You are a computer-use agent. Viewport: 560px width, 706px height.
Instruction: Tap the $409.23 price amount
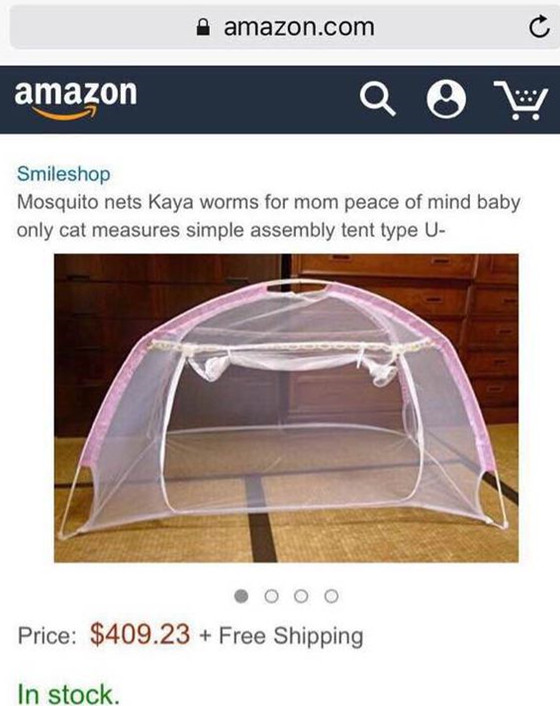tap(140, 634)
